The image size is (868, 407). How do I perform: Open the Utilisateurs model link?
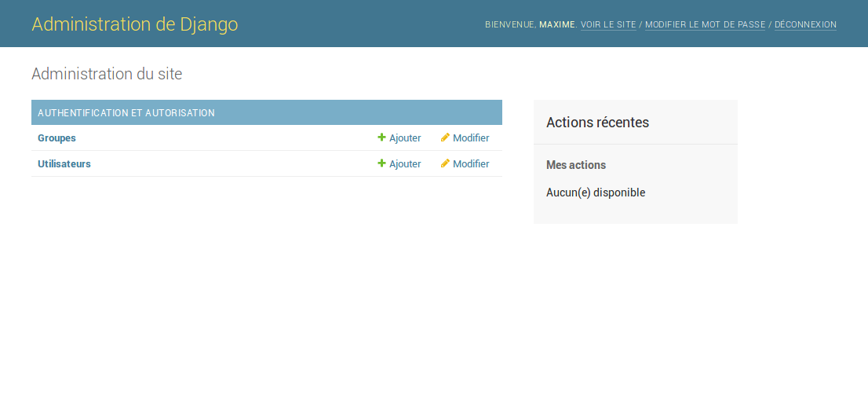(64, 164)
